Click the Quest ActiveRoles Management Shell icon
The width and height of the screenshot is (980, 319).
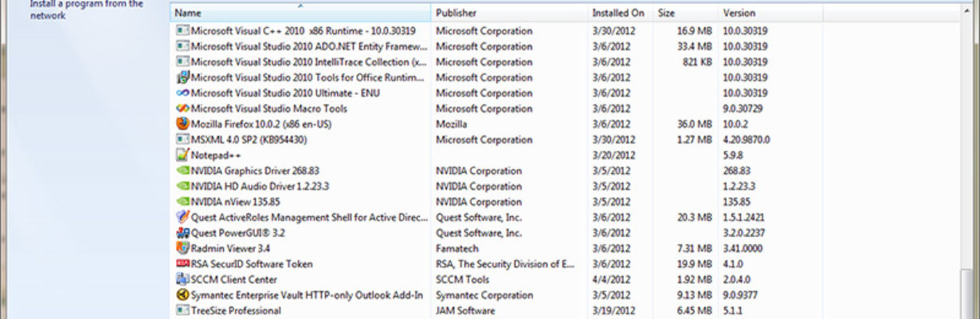pos(182,218)
